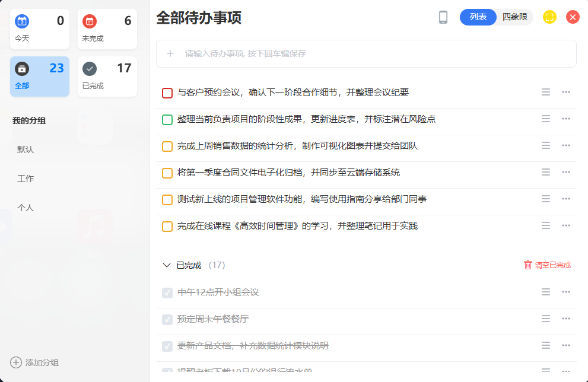Mark orange-priority 测试新上线的项目管理软件 task done
The height and width of the screenshot is (382, 588).
(x=167, y=200)
